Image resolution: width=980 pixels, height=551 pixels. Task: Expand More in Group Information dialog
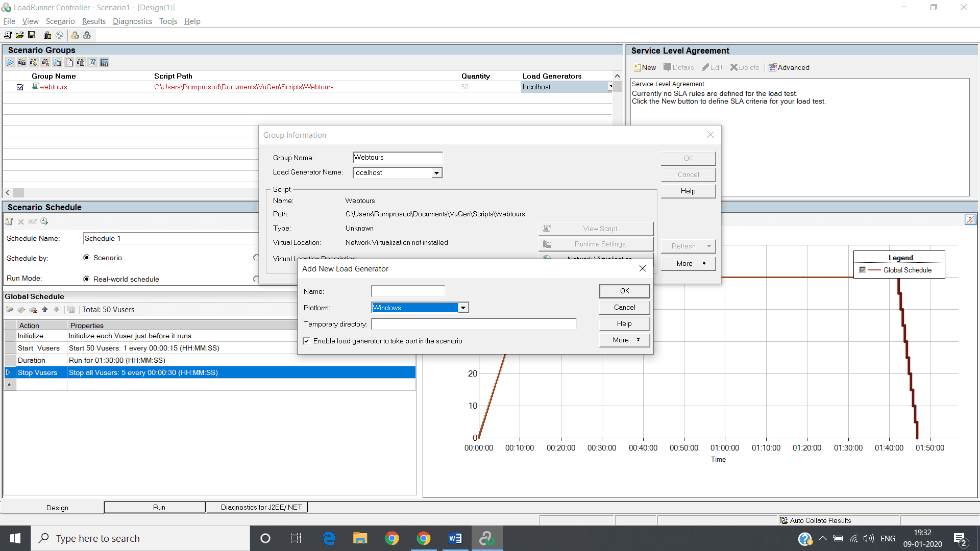pos(688,263)
